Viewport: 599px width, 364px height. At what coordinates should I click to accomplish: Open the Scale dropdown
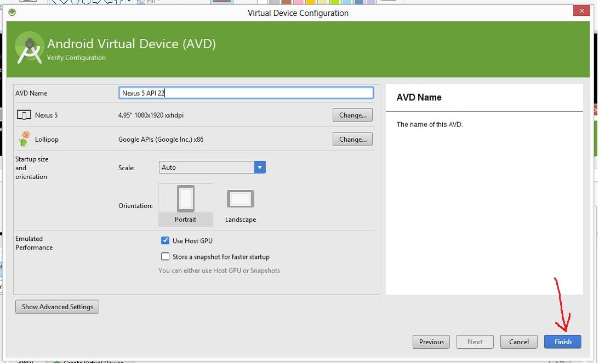pyautogui.click(x=212, y=167)
